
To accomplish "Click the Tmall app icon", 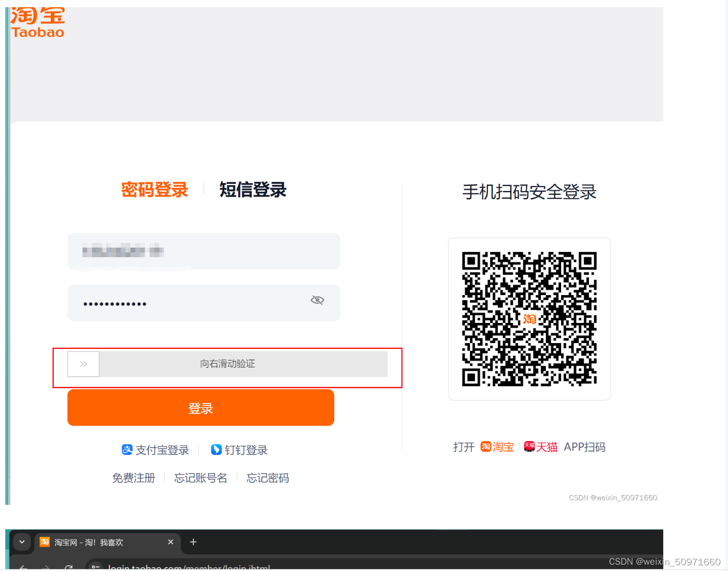I will pos(529,446).
